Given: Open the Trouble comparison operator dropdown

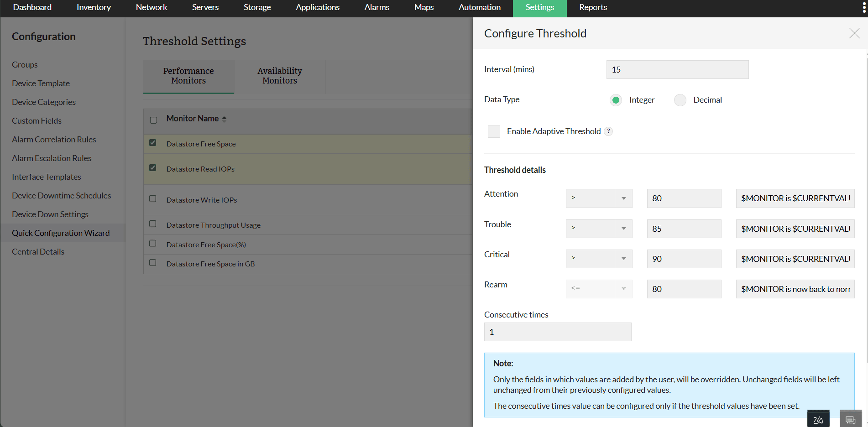Looking at the screenshot, I should 623,229.
